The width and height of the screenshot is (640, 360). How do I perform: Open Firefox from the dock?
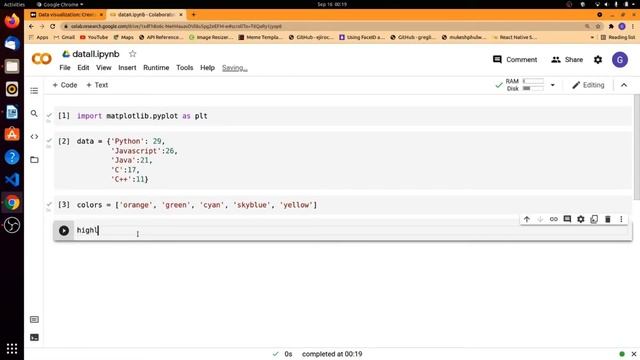click(x=12, y=20)
